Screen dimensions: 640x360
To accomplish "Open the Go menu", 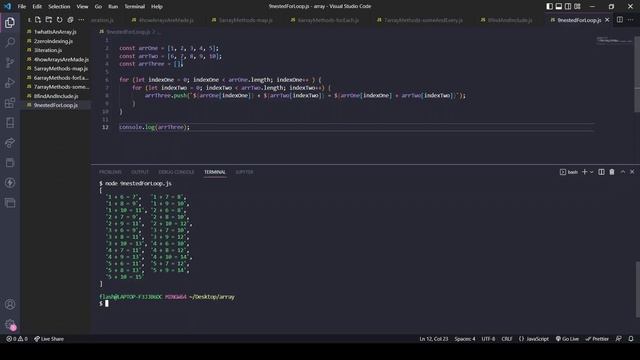I will coord(98,6).
